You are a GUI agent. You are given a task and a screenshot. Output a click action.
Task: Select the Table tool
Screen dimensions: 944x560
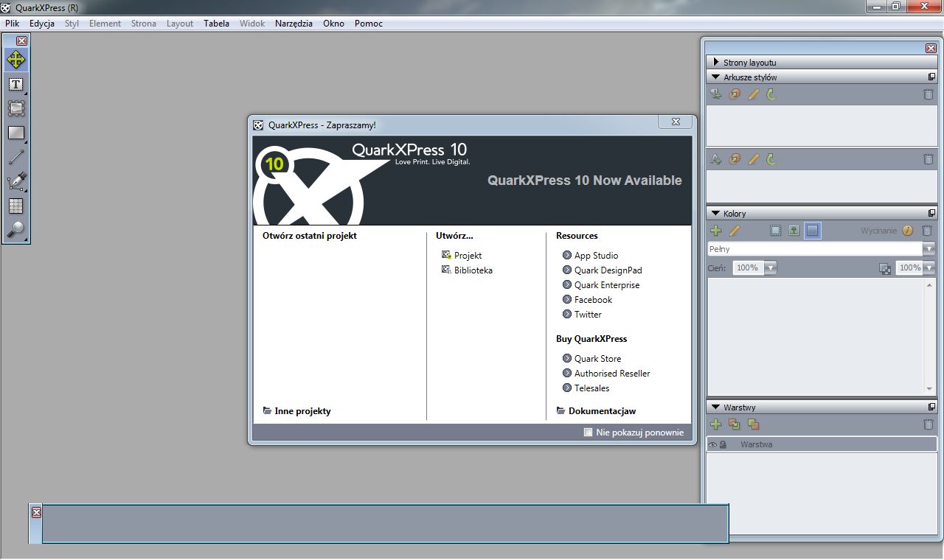(16, 206)
